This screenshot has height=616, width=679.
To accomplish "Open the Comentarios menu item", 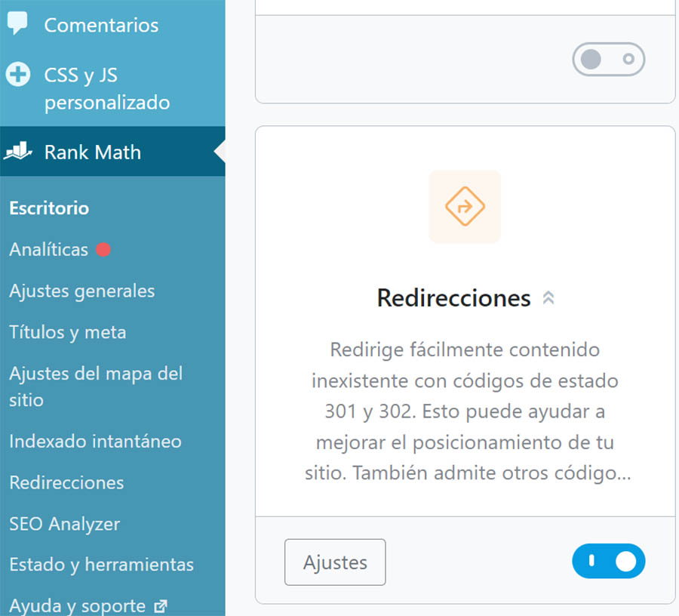I will point(101,25).
